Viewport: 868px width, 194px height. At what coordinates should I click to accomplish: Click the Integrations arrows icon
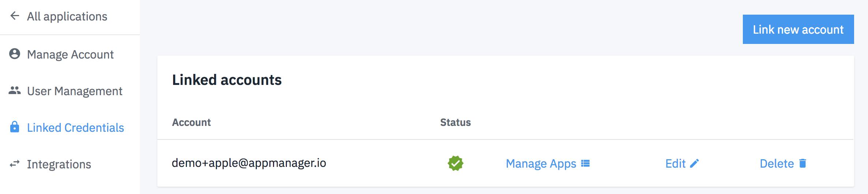pyautogui.click(x=15, y=164)
